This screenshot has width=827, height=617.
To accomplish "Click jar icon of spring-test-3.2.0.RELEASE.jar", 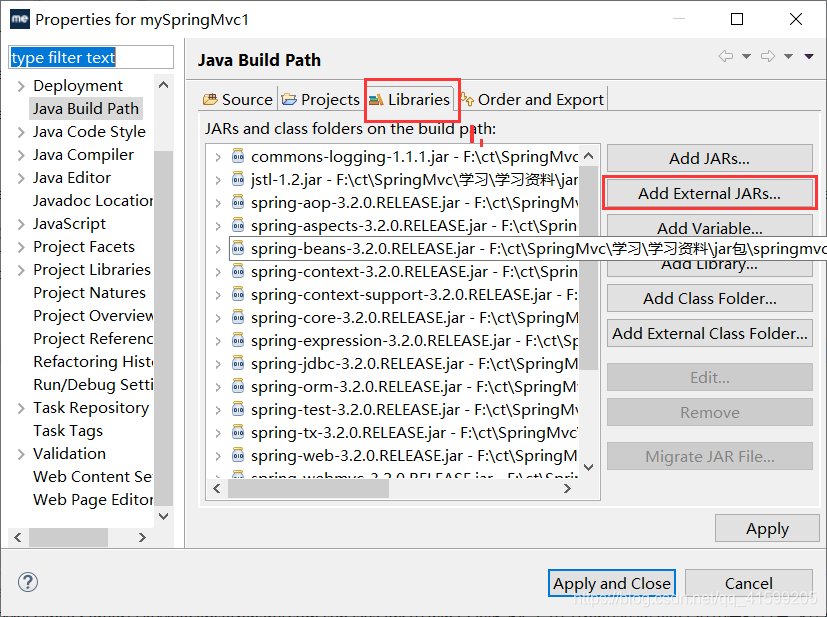I will click(238, 409).
